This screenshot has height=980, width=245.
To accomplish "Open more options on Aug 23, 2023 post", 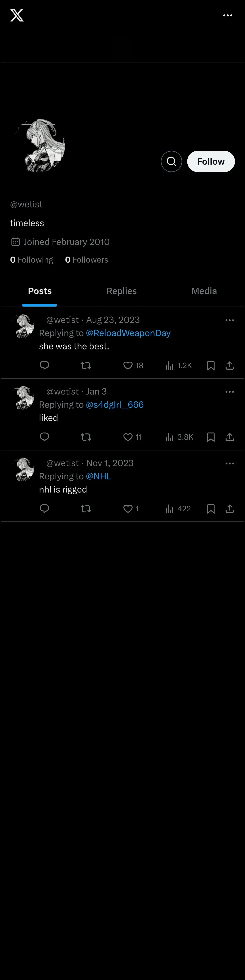I will tap(230, 320).
